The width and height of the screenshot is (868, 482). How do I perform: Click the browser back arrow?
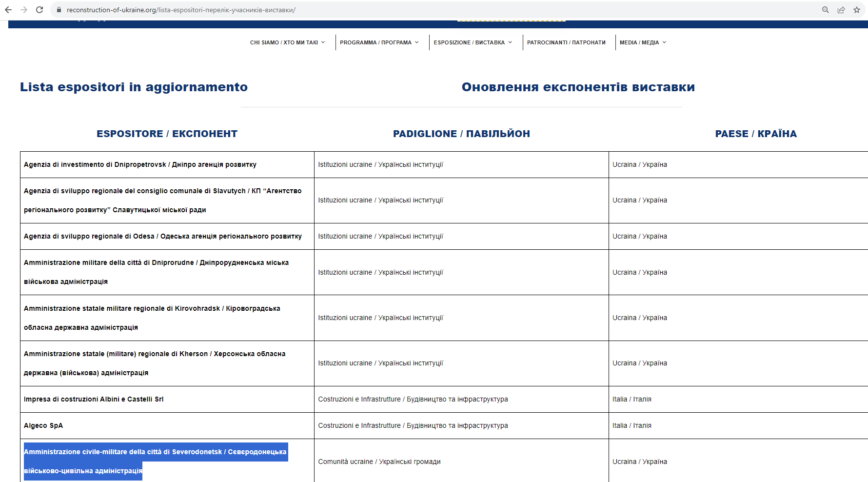[x=8, y=10]
